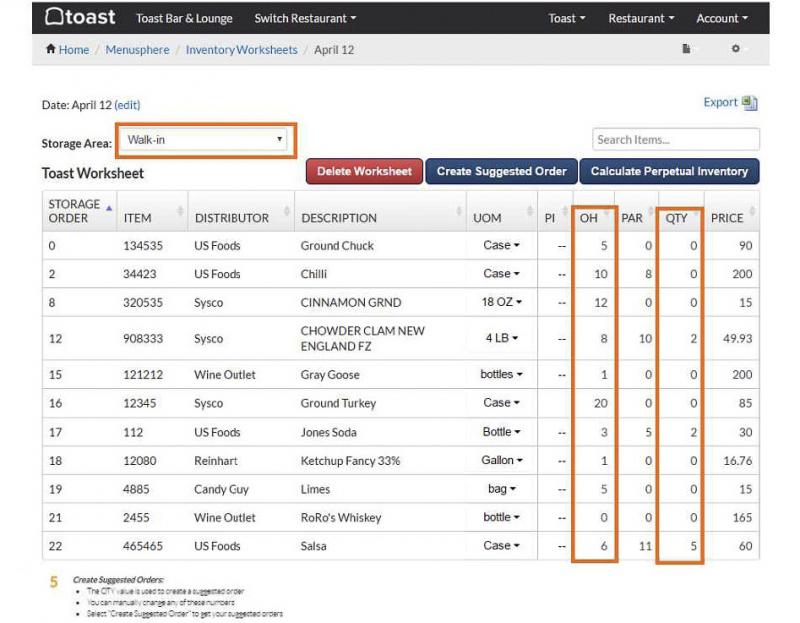Image resolution: width=800 pixels, height=623 pixels.
Task: Click Toast Bar & Lounge header item
Action: click(x=184, y=18)
